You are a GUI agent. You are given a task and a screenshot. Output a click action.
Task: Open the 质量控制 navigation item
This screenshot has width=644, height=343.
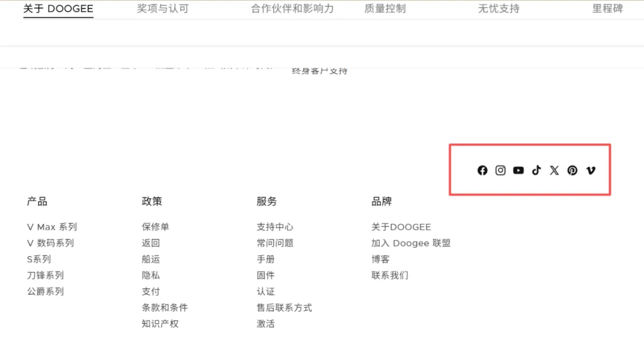[385, 9]
